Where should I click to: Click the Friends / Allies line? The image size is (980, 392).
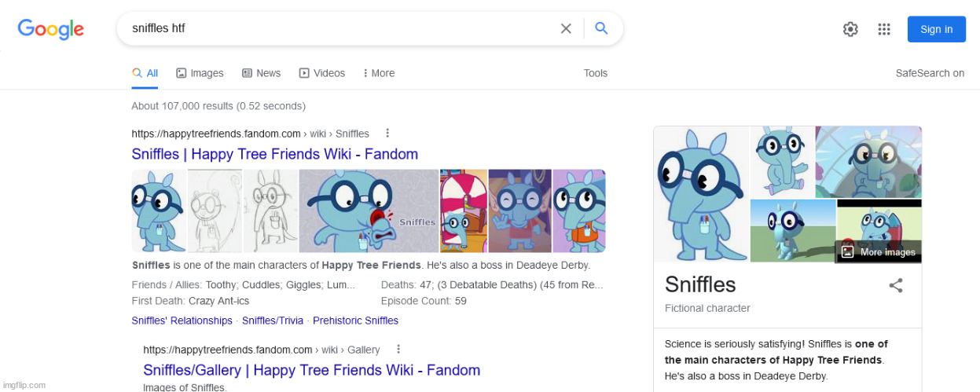tap(244, 285)
